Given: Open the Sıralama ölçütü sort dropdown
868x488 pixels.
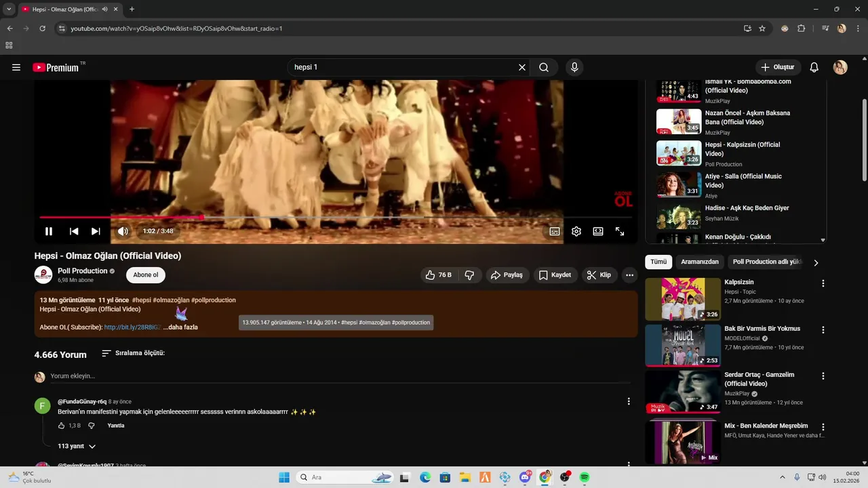Looking at the screenshot, I should [133, 353].
